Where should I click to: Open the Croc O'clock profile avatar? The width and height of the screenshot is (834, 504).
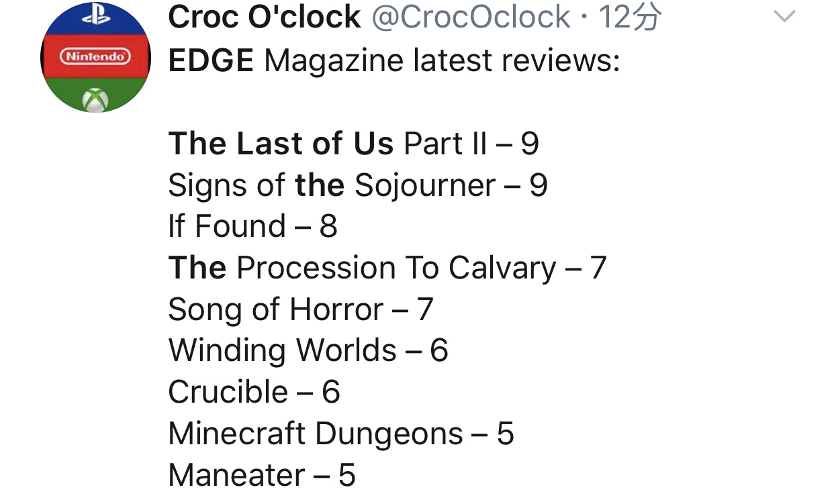coord(95,57)
